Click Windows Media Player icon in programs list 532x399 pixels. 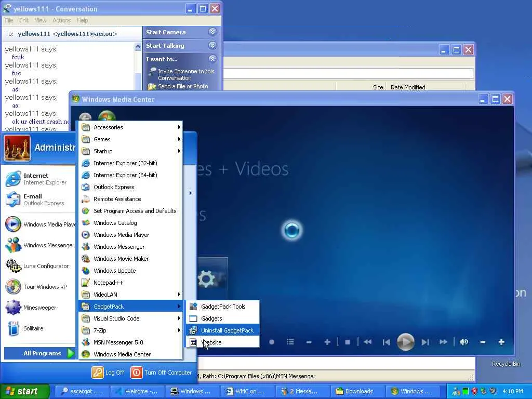(86, 235)
